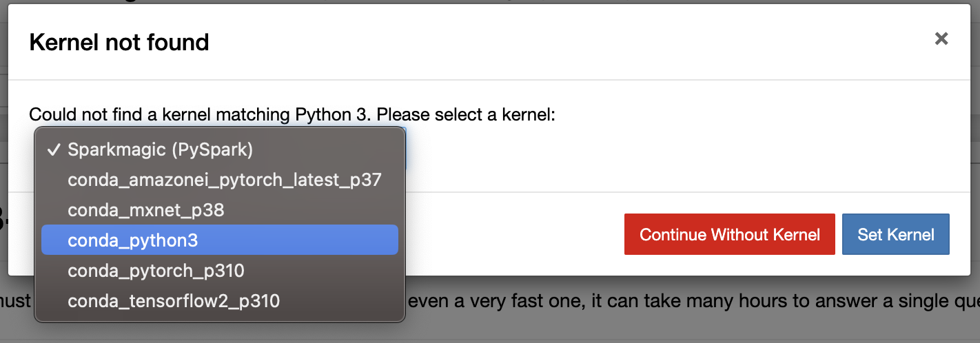
Task: Click the dimmed page strip above the dialog
Action: point(482,2)
